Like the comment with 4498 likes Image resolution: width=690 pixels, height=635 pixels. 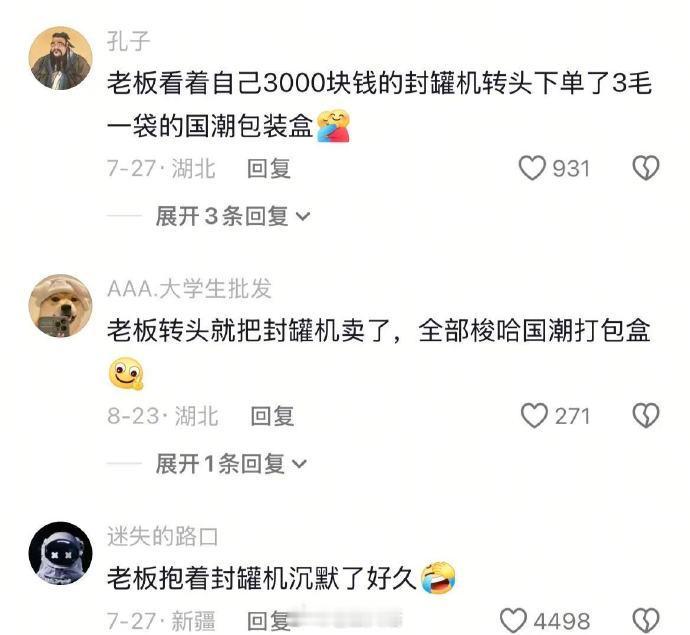click(x=513, y=620)
